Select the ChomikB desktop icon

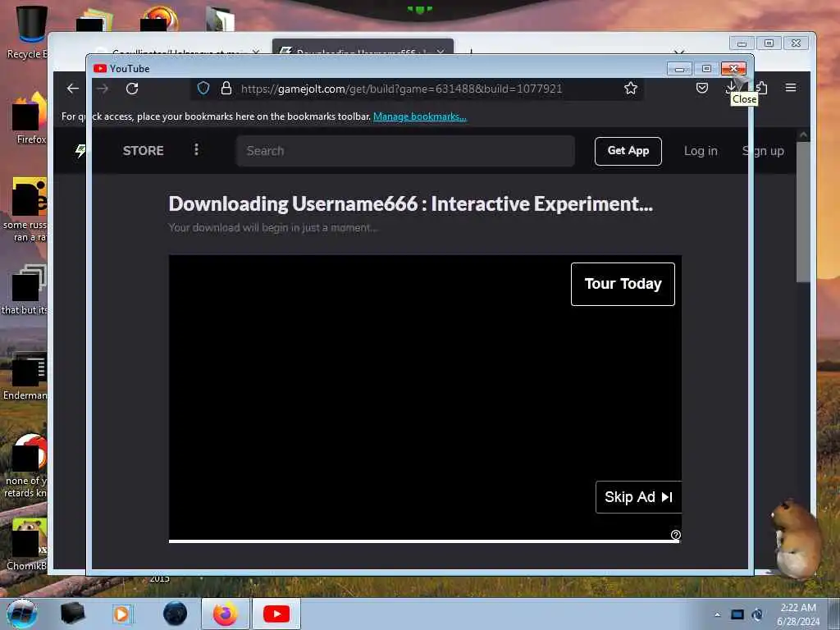tap(28, 545)
